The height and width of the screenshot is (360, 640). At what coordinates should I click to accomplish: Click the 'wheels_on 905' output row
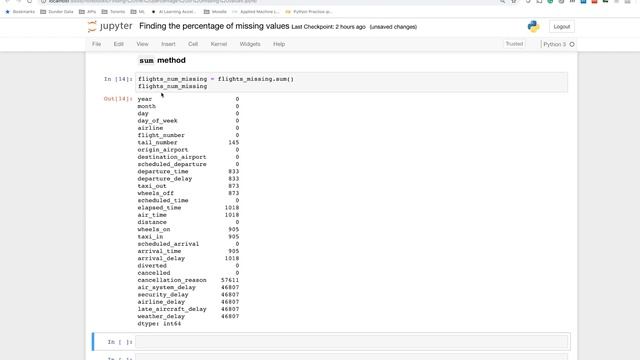(188, 230)
